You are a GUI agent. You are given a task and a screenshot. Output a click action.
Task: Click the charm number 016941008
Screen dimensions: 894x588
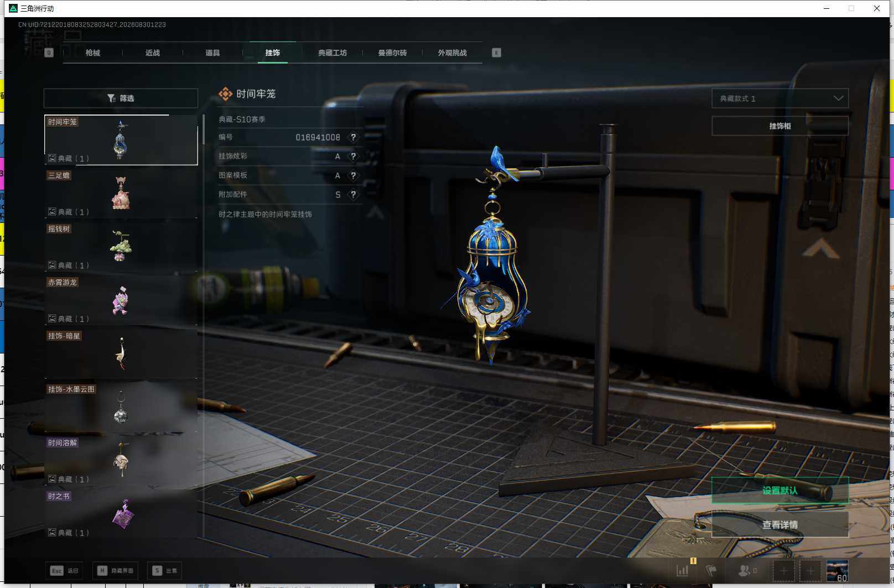tap(318, 137)
